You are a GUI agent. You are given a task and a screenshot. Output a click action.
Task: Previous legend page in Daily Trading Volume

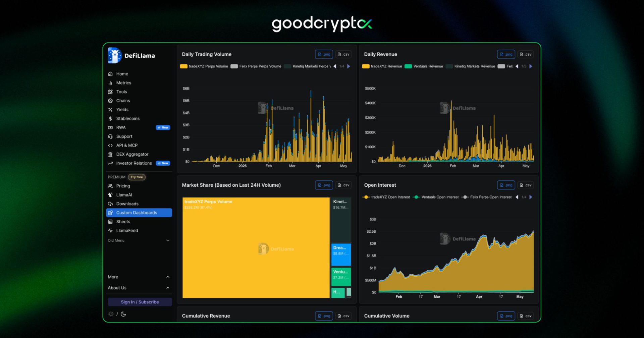335,66
